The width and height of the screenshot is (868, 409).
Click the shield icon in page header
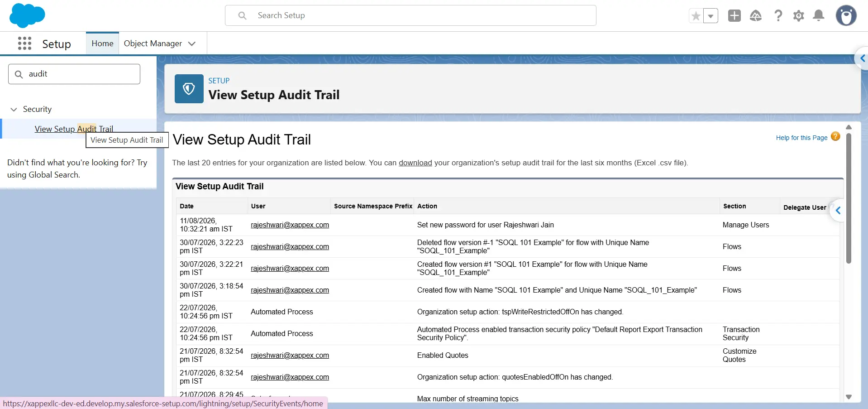click(x=189, y=89)
